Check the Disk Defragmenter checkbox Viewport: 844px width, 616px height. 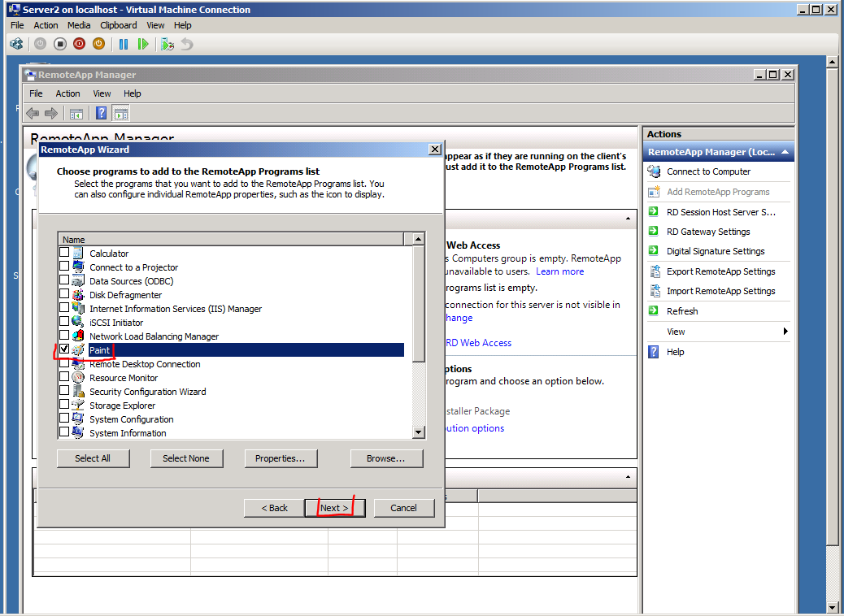coord(64,293)
